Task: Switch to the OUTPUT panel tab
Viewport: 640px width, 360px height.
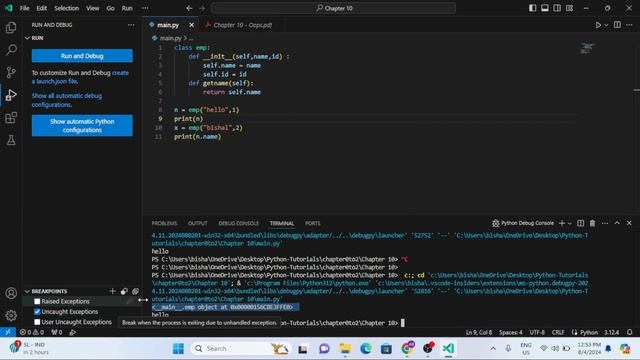Action: click(198, 223)
